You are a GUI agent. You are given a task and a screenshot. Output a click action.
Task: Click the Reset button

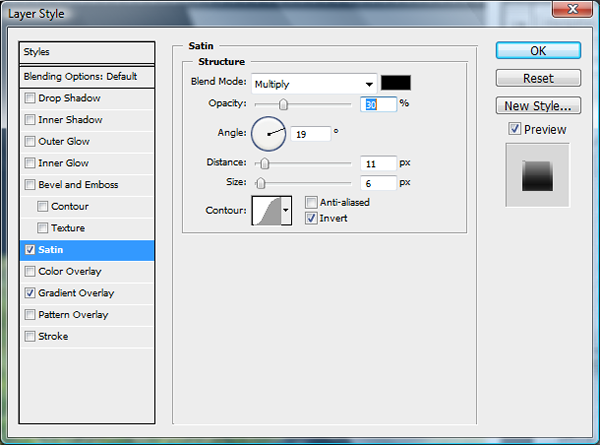(538, 78)
